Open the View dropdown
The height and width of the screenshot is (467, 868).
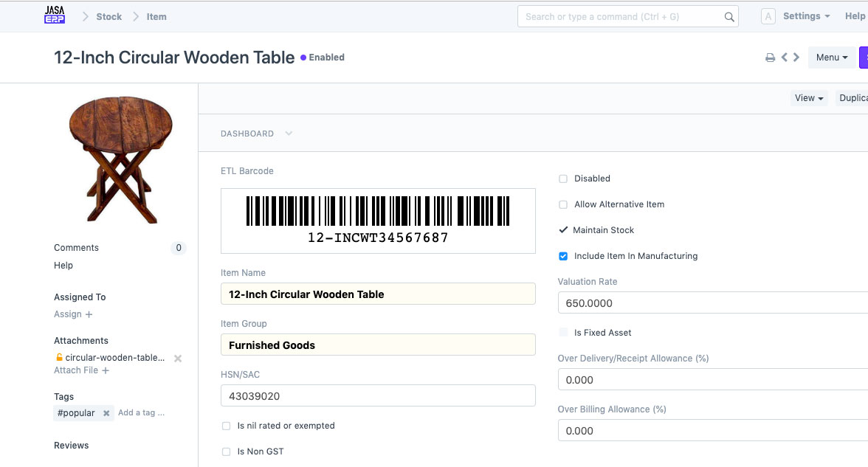click(x=809, y=98)
